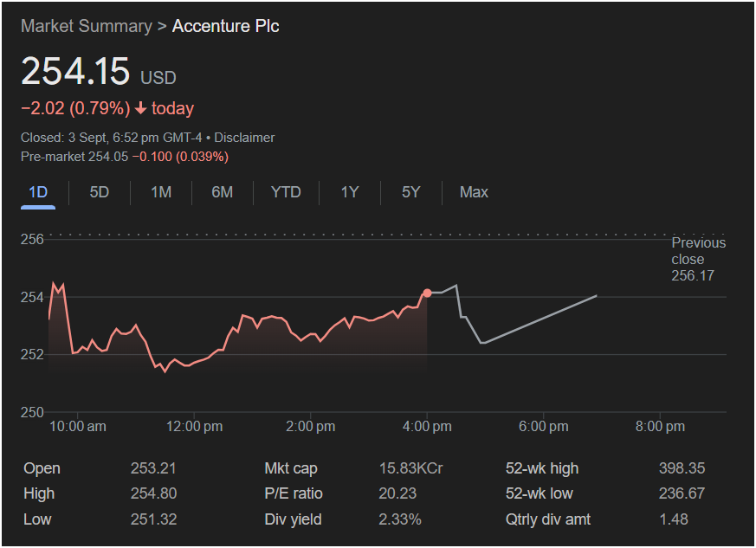Click the red closing price dot on chart

pyautogui.click(x=427, y=293)
